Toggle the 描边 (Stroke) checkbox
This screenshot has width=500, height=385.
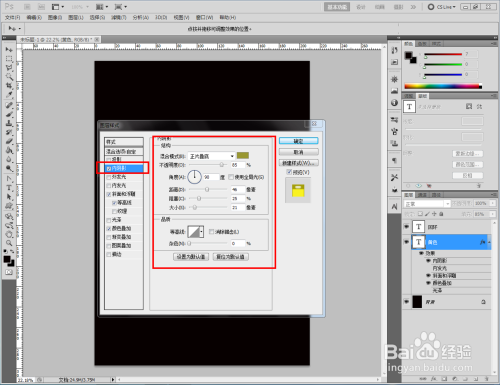click(109, 255)
